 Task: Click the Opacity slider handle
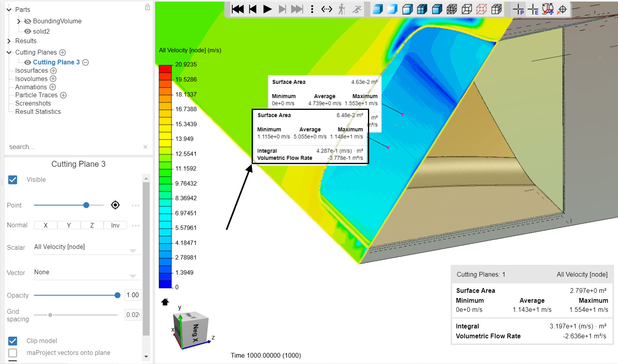click(118, 295)
